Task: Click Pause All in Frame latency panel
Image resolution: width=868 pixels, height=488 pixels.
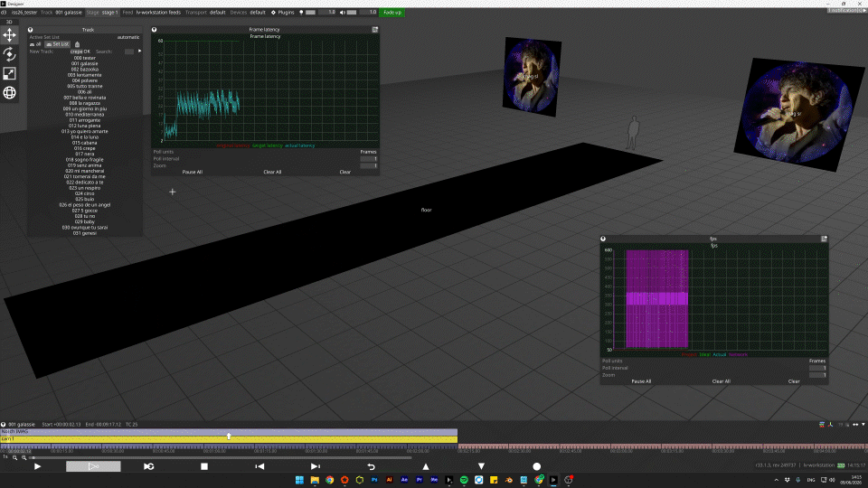Action: click(x=192, y=172)
